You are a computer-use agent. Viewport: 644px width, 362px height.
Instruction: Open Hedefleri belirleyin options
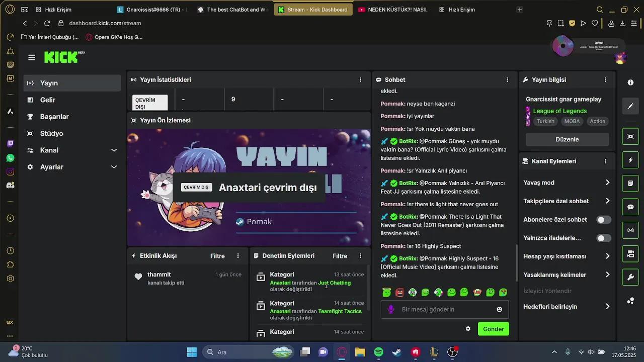point(567,307)
